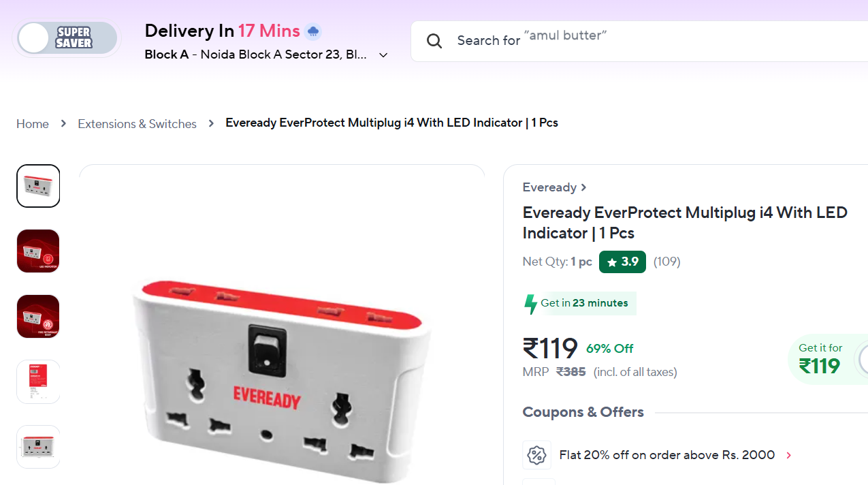Click the search magnifier icon
The width and height of the screenshot is (868, 485).
click(434, 41)
